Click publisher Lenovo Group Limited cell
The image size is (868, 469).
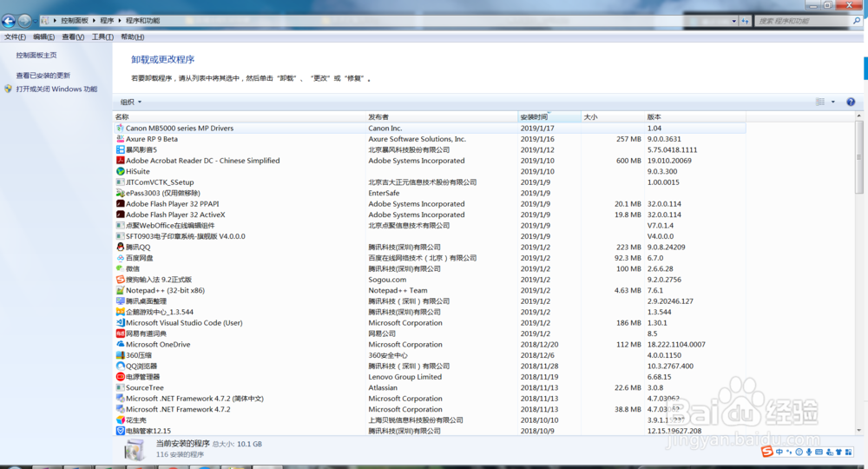pos(405,377)
